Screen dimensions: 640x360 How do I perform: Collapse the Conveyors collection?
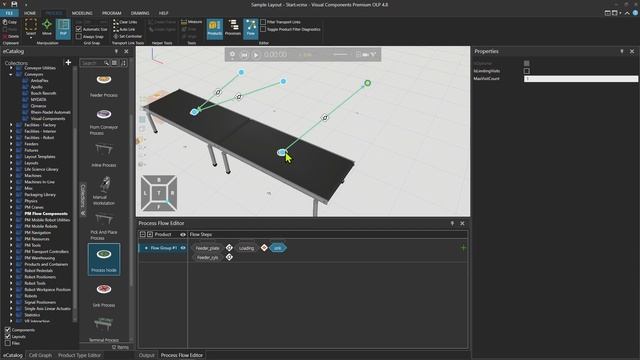11,74
